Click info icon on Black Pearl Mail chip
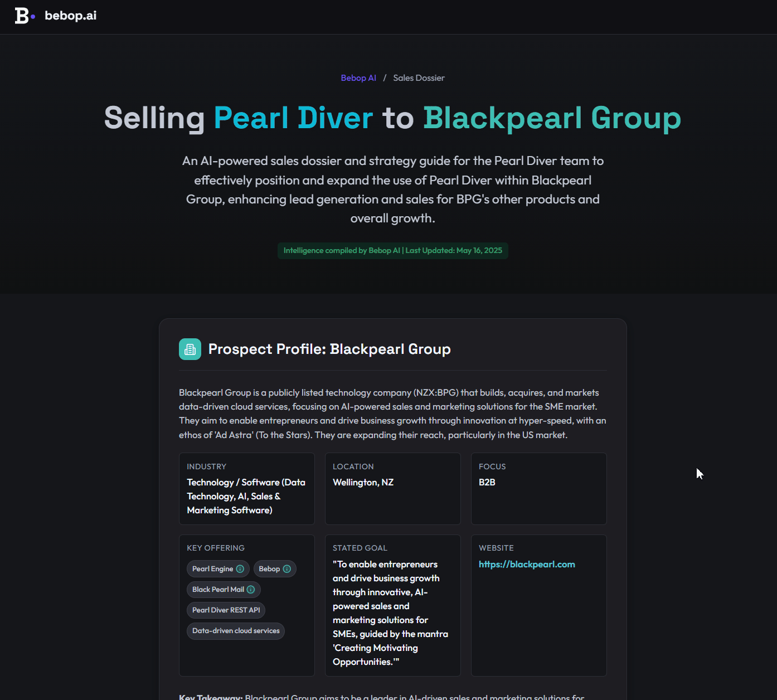777x700 pixels. pos(251,590)
